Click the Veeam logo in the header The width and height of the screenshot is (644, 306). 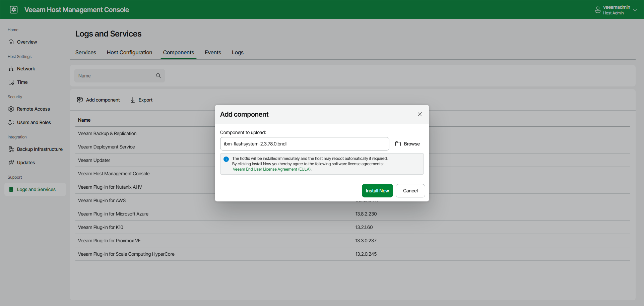pos(13,9)
